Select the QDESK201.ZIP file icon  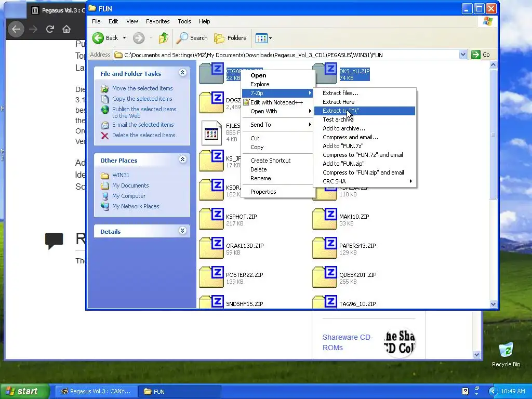[325, 277]
